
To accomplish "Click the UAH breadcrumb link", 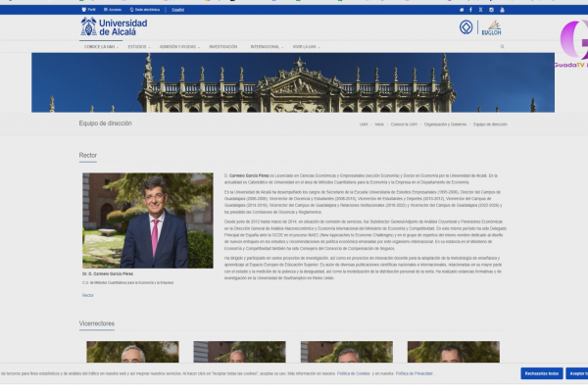I will tap(364, 124).
